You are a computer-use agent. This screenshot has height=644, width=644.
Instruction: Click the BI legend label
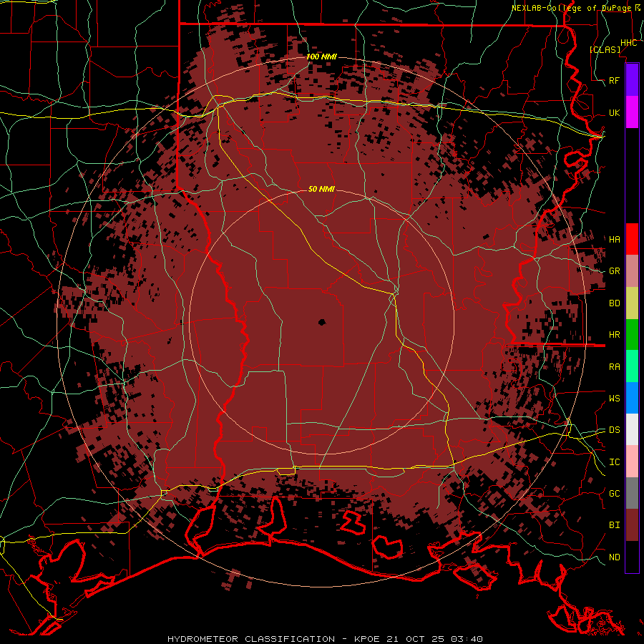point(614,525)
